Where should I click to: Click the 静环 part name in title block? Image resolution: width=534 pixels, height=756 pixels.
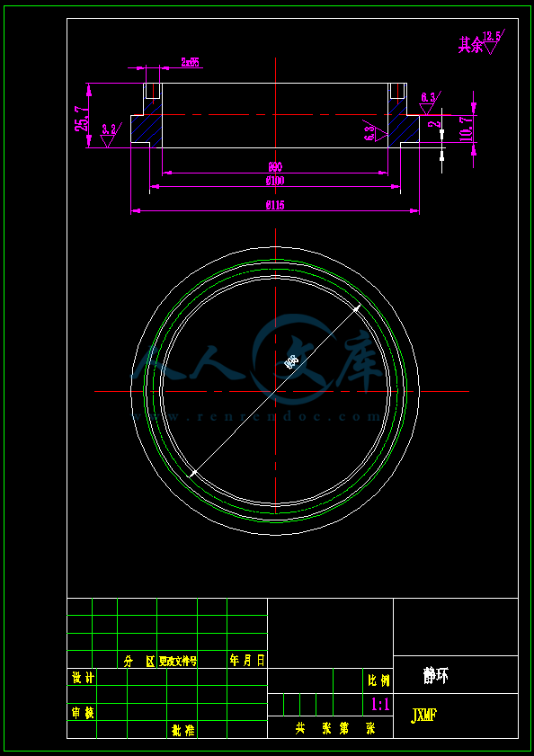tap(436, 676)
